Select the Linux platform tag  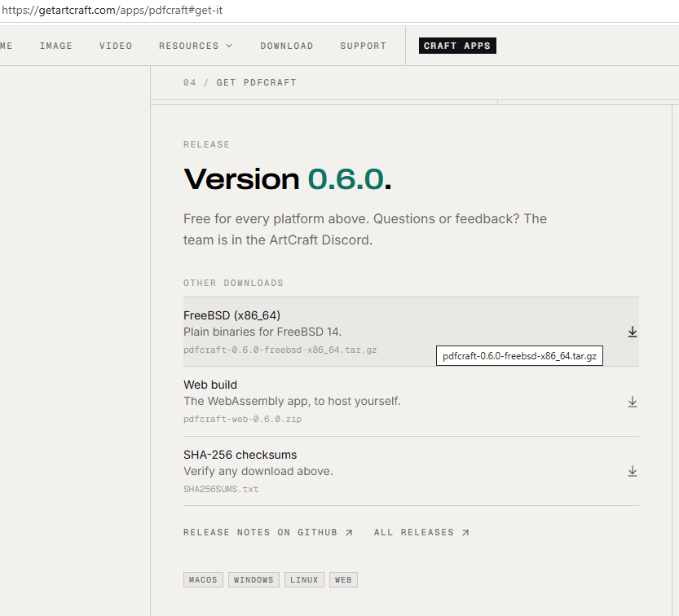pos(304,579)
